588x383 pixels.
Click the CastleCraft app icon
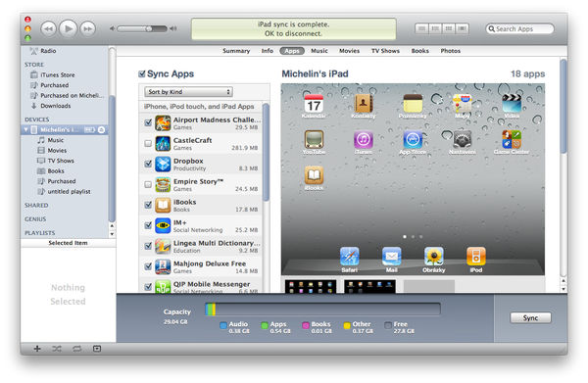163,144
